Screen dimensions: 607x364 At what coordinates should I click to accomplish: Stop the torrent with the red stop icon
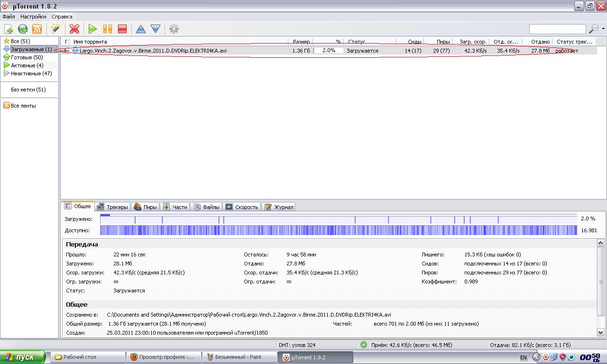(x=122, y=29)
